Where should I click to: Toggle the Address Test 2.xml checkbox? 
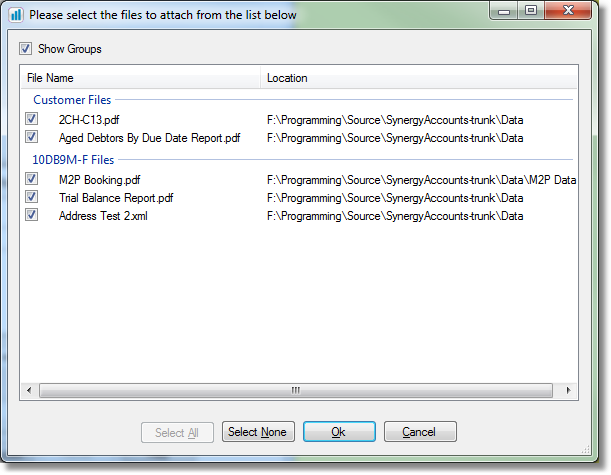pos(32,216)
